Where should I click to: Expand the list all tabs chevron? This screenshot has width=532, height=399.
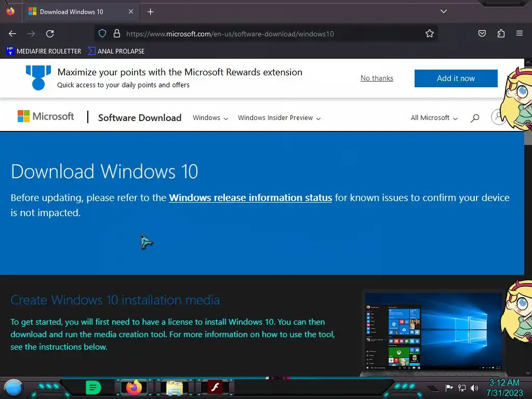444,11
